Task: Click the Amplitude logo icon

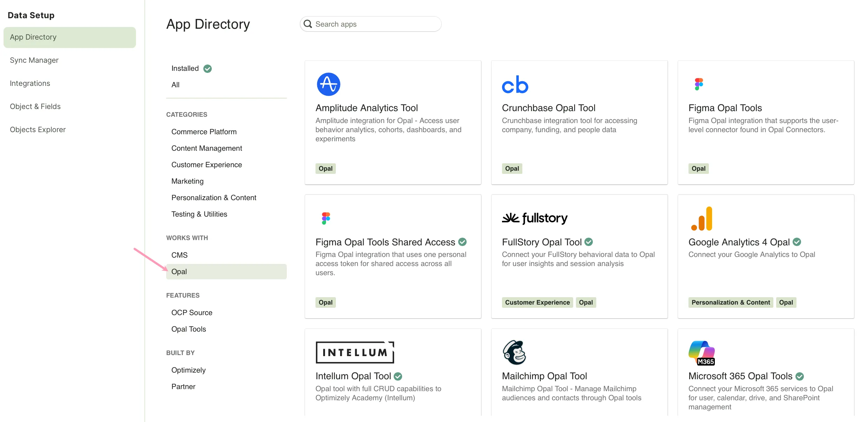Action: point(328,84)
